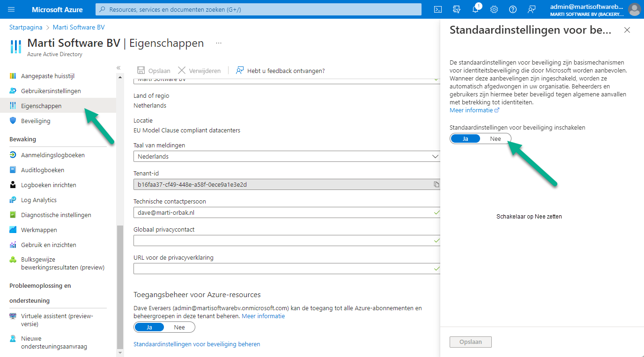Open Hebt u feedback ontvangen
644x357 pixels.
tap(280, 71)
